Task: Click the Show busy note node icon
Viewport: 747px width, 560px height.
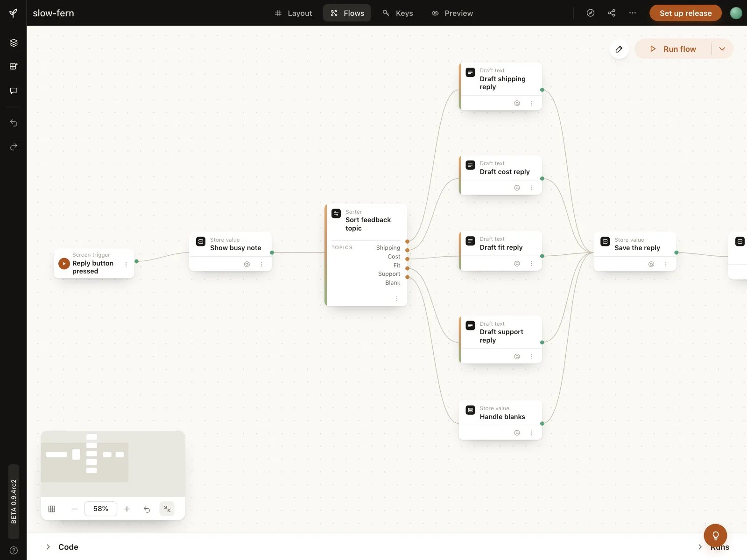Action: tap(201, 241)
